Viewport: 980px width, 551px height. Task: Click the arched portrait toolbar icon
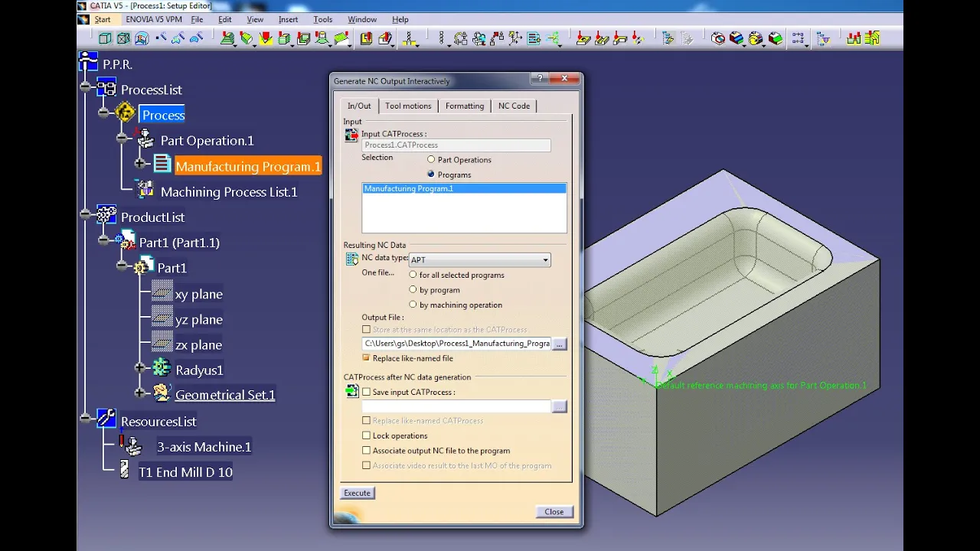point(142,38)
